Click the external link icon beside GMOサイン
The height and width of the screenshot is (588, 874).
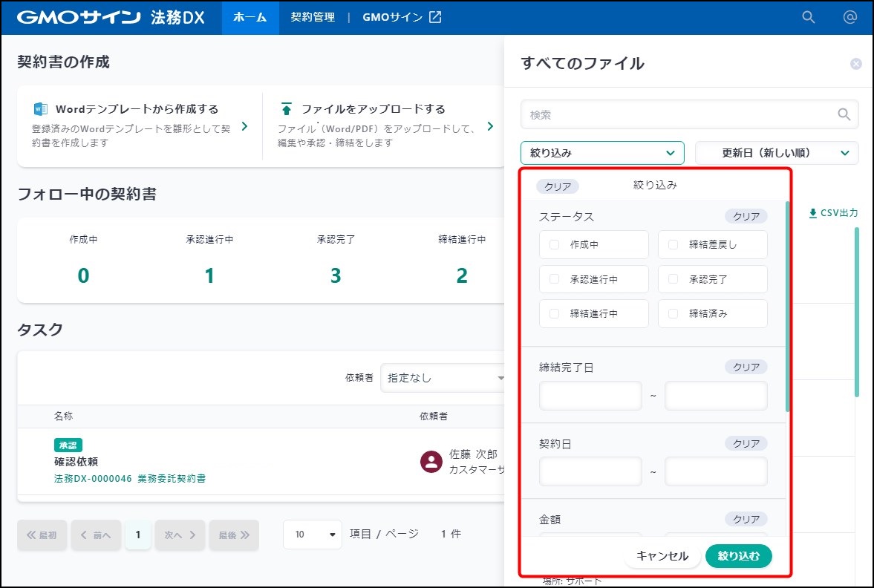click(434, 17)
